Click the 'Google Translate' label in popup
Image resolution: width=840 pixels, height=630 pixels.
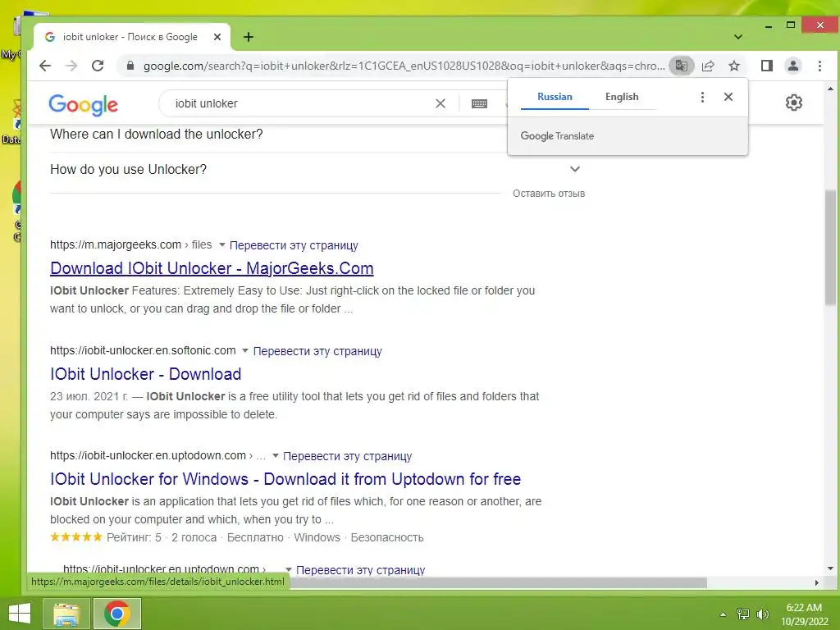[557, 136]
